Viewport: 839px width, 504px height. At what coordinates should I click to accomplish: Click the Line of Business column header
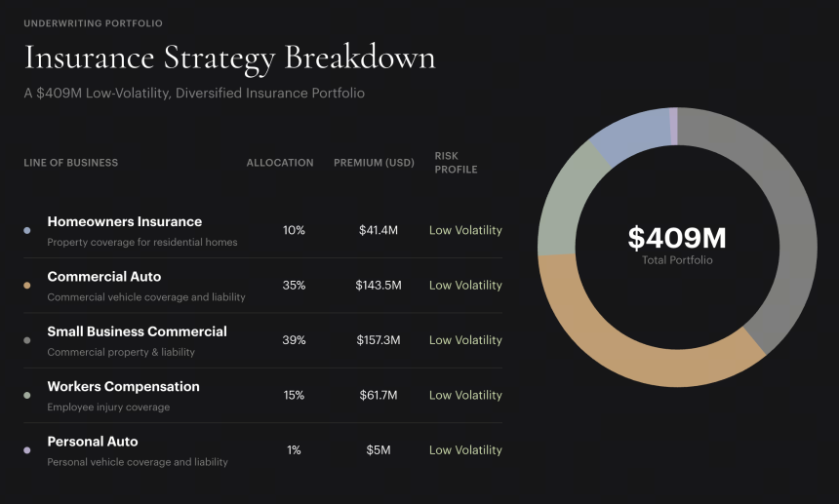70,163
